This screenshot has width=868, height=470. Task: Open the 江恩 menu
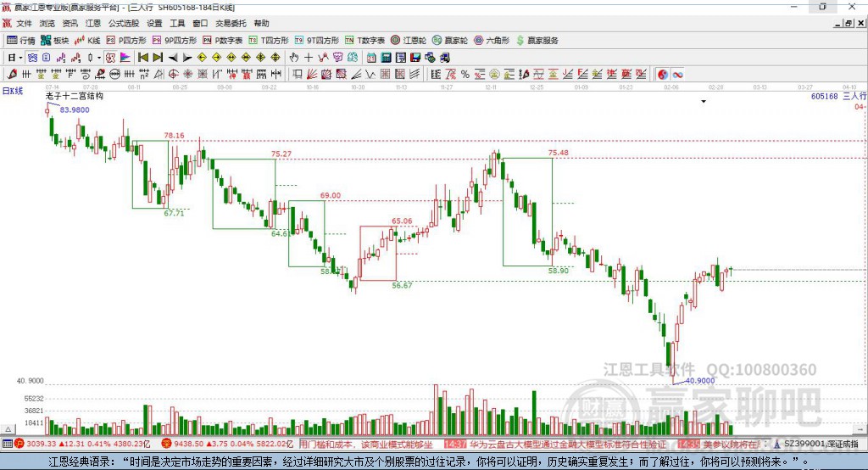click(93, 23)
